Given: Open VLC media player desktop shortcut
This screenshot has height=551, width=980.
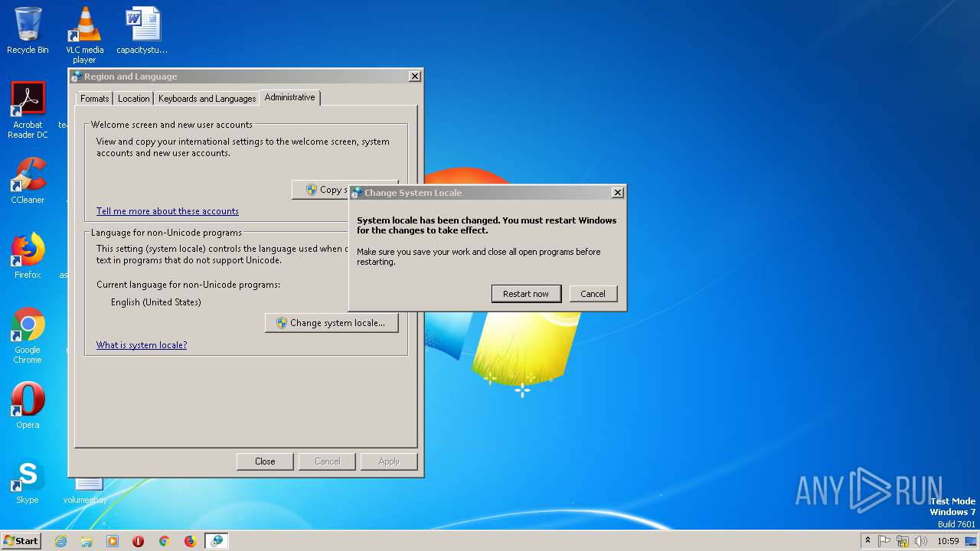Looking at the screenshot, I should pos(84,35).
